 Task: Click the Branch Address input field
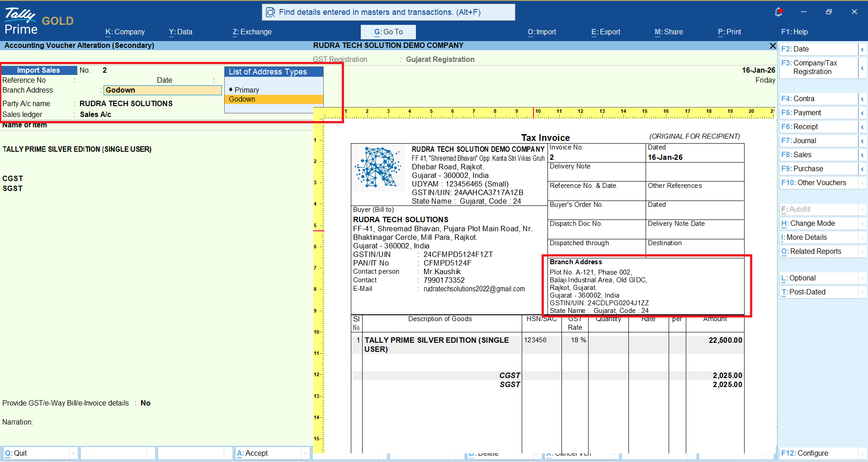pyautogui.click(x=163, y=90)
